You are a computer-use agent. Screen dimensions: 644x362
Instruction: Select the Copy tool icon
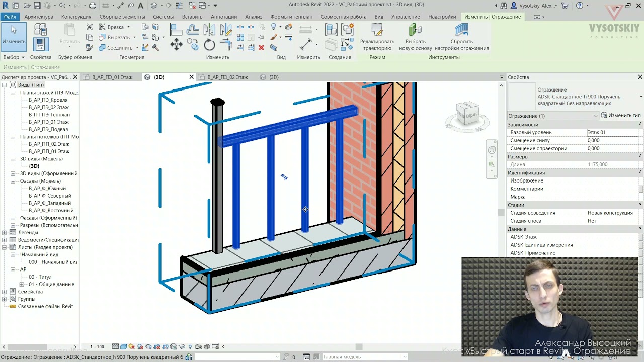click(x=193, y=45)
